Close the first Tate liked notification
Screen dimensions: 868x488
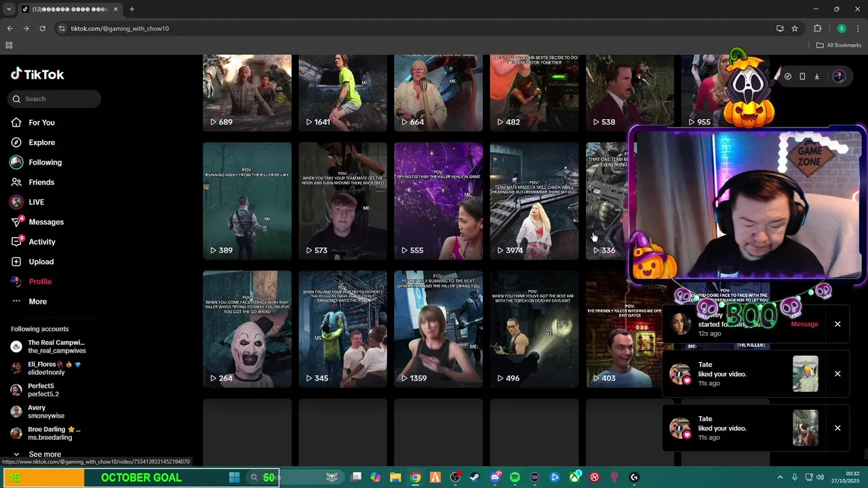coord(837,373)
